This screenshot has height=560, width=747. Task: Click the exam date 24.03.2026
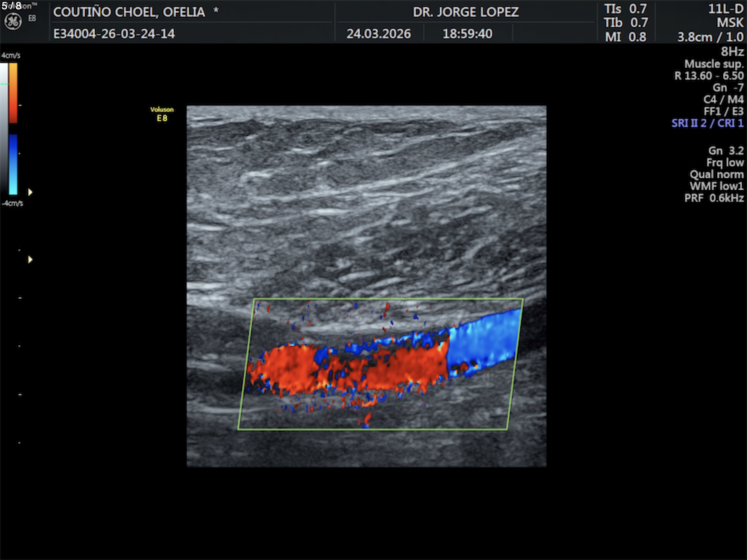(x=379, y=34)
